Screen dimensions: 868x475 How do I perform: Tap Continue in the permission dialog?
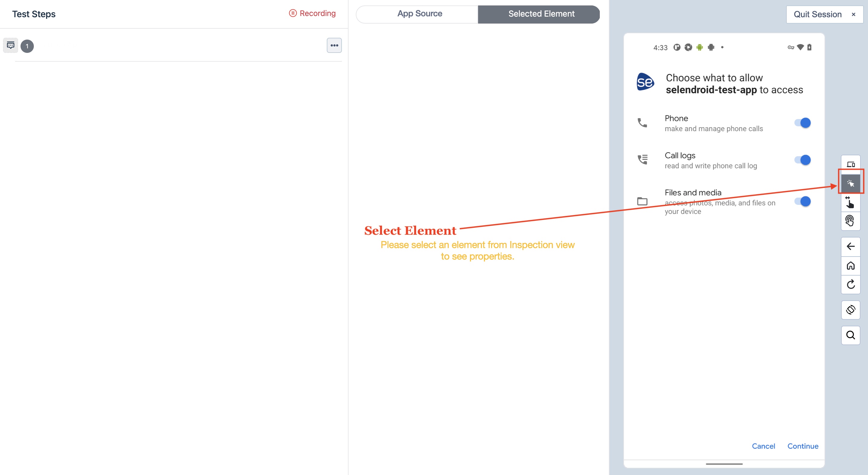[x=803, y=446]
